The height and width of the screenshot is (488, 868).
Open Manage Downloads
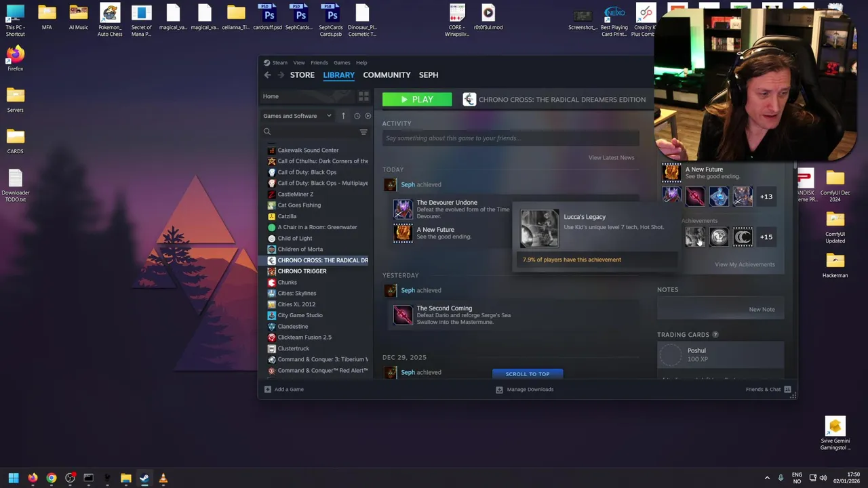525,390
